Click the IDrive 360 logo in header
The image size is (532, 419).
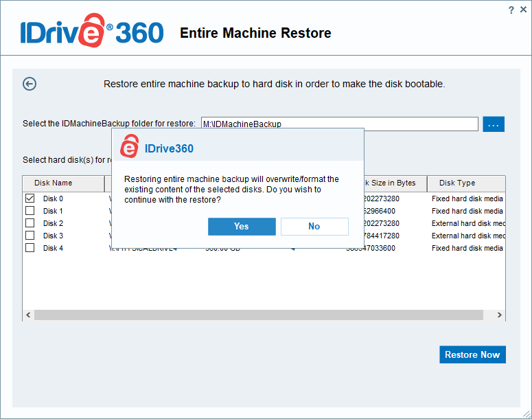click(91, 32)
